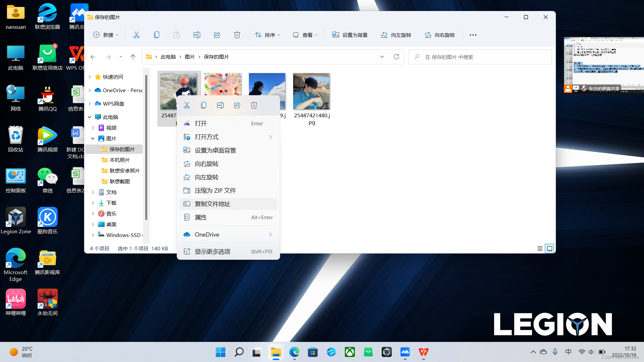Click the delete trash icon in Explorer toolbar

click(x=237, y=35)
